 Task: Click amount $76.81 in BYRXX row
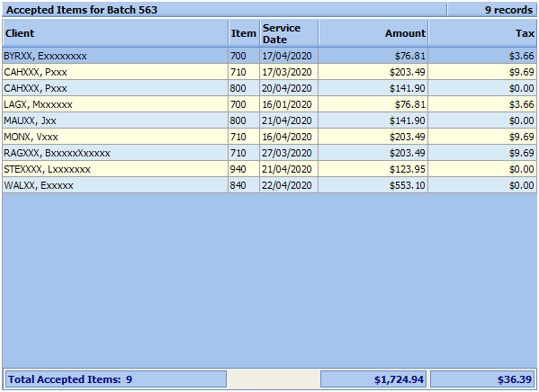point(373,56)
